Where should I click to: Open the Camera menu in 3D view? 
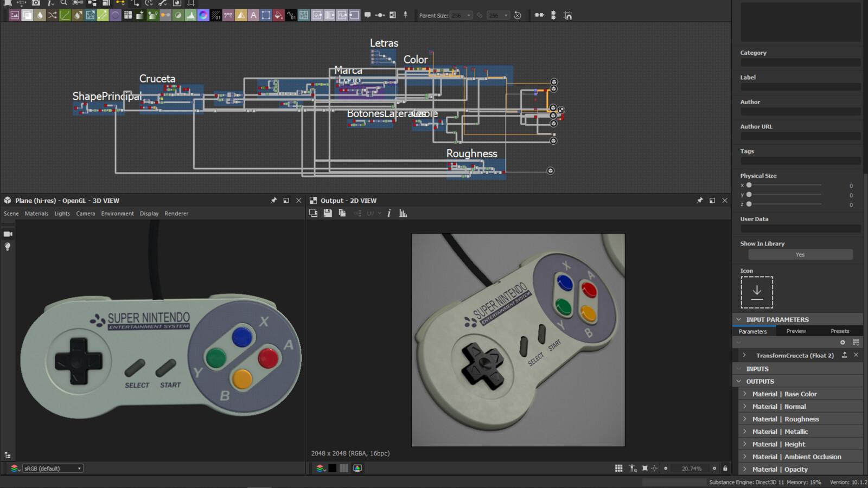[85, 214]
